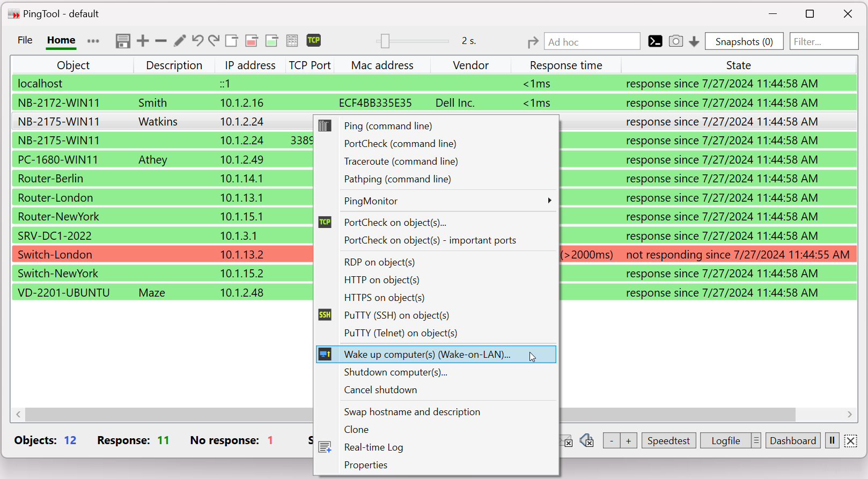Click the save floppy disk toolbar icon
Viewport: 868px width, 479px height.
click(123, 41)
